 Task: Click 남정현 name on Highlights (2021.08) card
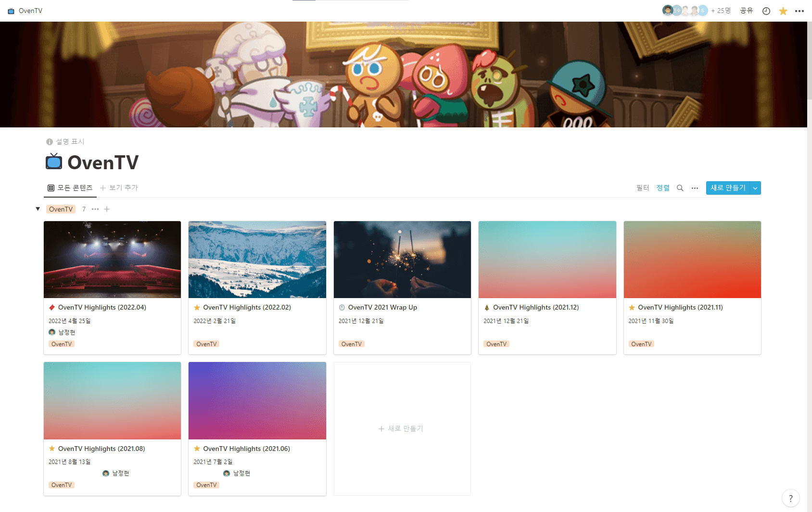pos(121,474)
